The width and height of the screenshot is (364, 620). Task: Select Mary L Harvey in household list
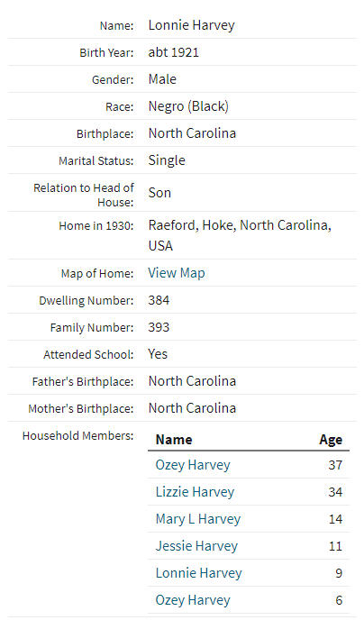(x=197, y=519)
